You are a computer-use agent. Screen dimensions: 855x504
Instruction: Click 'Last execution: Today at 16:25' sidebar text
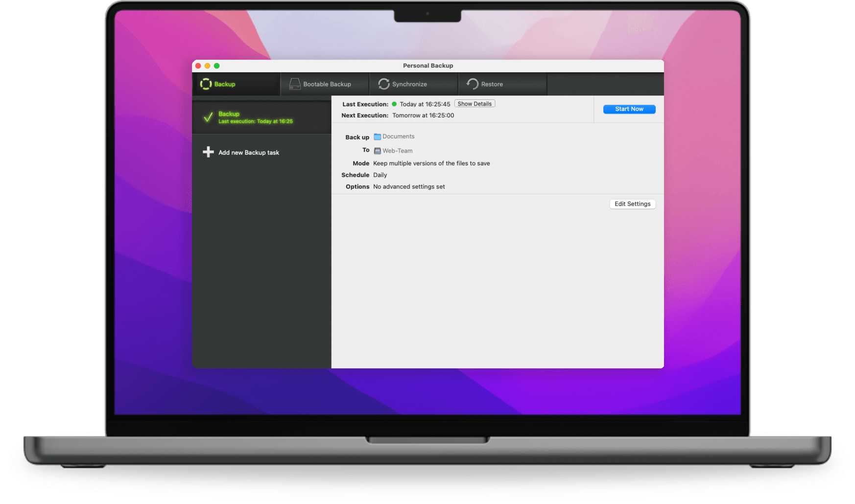point(256,121)
